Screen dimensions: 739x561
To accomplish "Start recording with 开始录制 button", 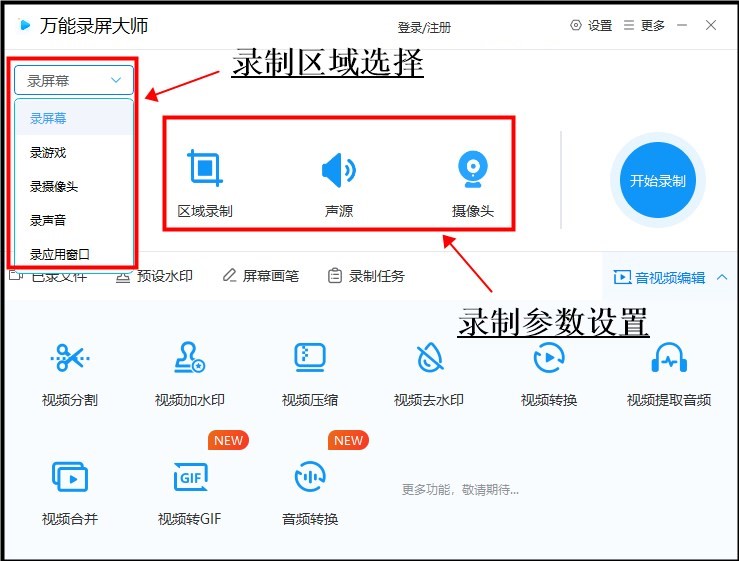I will pyautogui.click(x=657, y=180).
